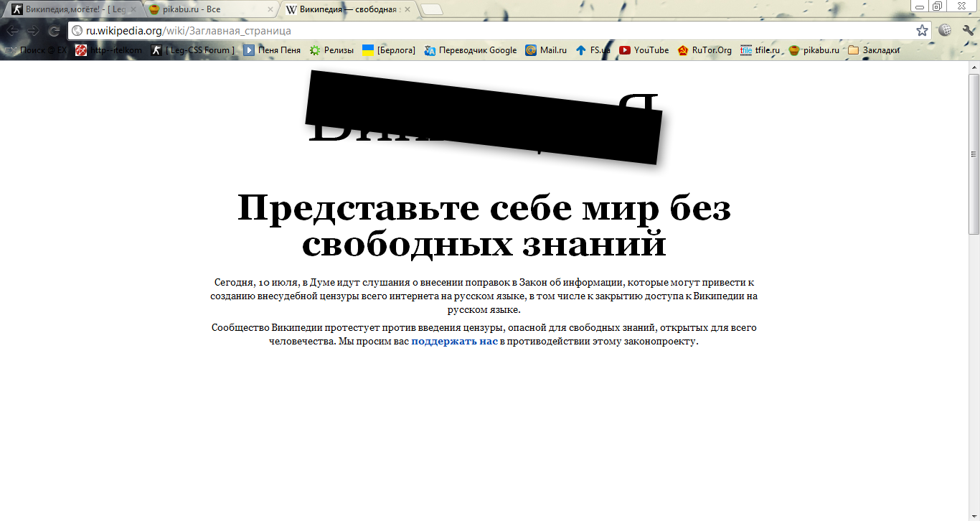Click the globe extension icon
The height and width of the screenshot is (521, 980).
(945, 31)
